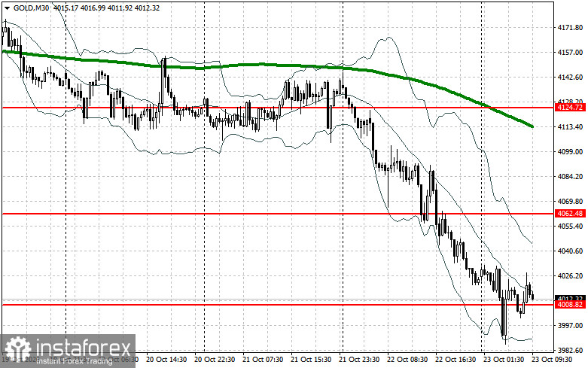The image size is (588, 368).
Task: Click the 4040.60 price axis label
Action: (570, 251)
